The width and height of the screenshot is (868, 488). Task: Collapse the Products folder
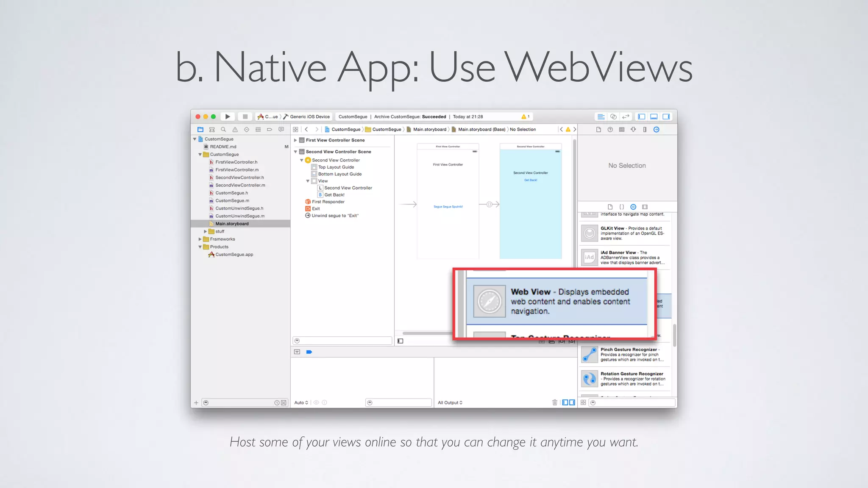200,247
